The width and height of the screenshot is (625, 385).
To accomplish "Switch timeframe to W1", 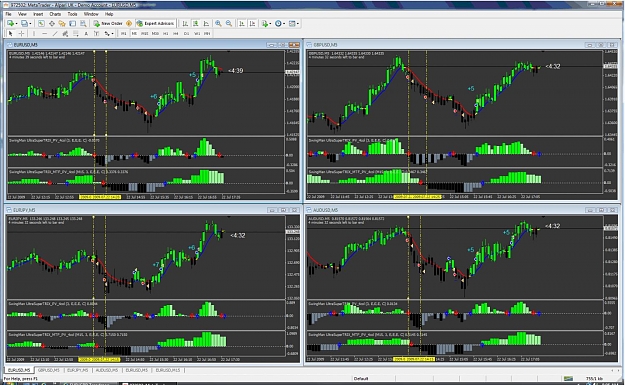I will coord(197,34).
